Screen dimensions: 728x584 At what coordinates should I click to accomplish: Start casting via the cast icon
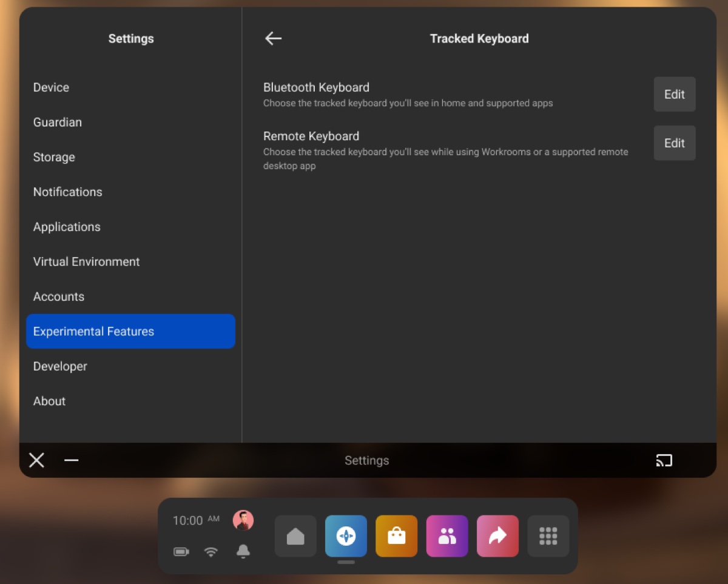point(664,460)
